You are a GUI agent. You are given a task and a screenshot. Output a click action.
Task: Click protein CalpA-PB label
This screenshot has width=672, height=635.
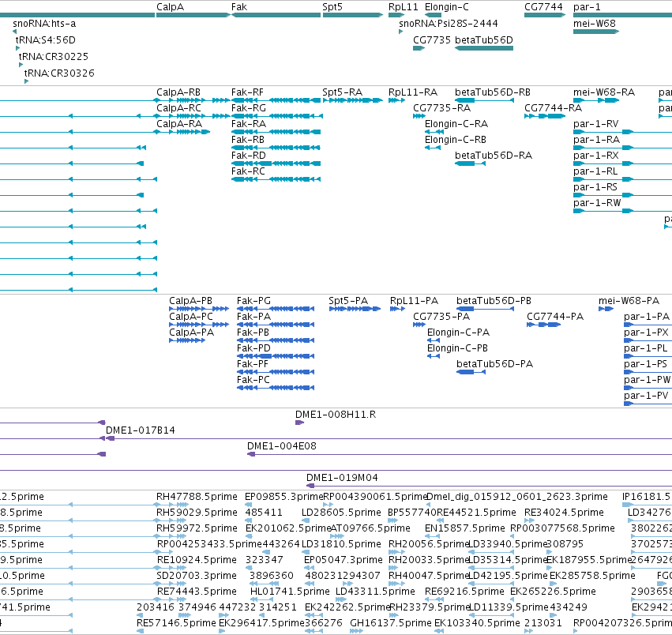point(191,301)
